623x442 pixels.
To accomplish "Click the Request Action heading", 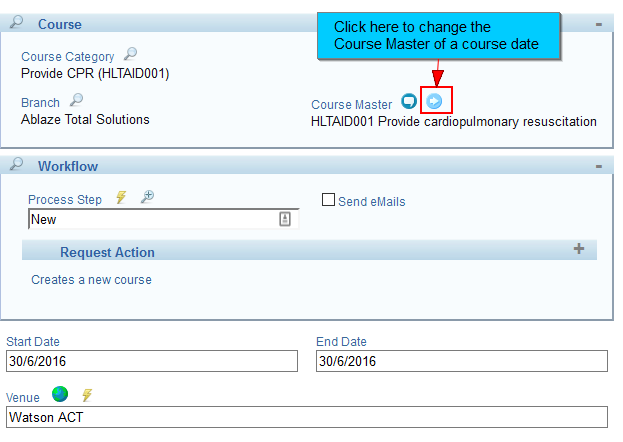I will coord(107,252).
